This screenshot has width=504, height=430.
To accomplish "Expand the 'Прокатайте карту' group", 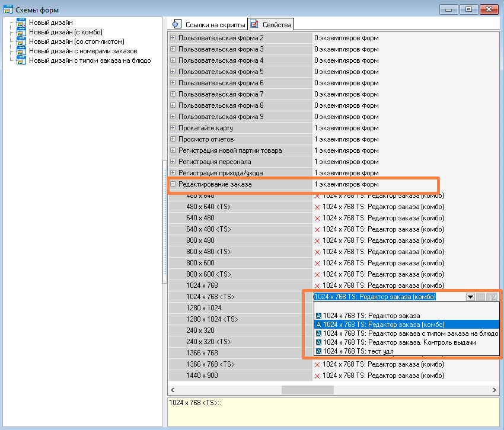I will click(x=173, y=128).
